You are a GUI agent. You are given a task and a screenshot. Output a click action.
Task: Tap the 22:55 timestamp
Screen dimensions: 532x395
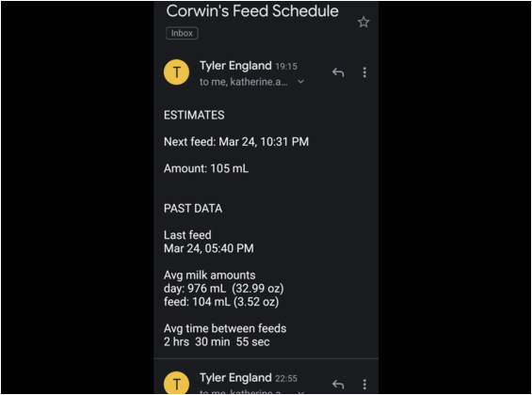(286, 378)
